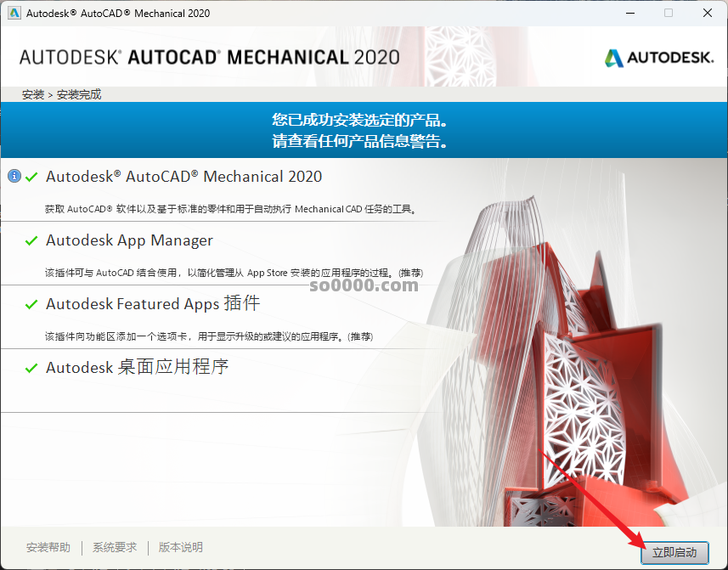Click the green checkmark beside Autodesk App Manager
This screenshot has width=728, height=570.
(x=31, y=241)
